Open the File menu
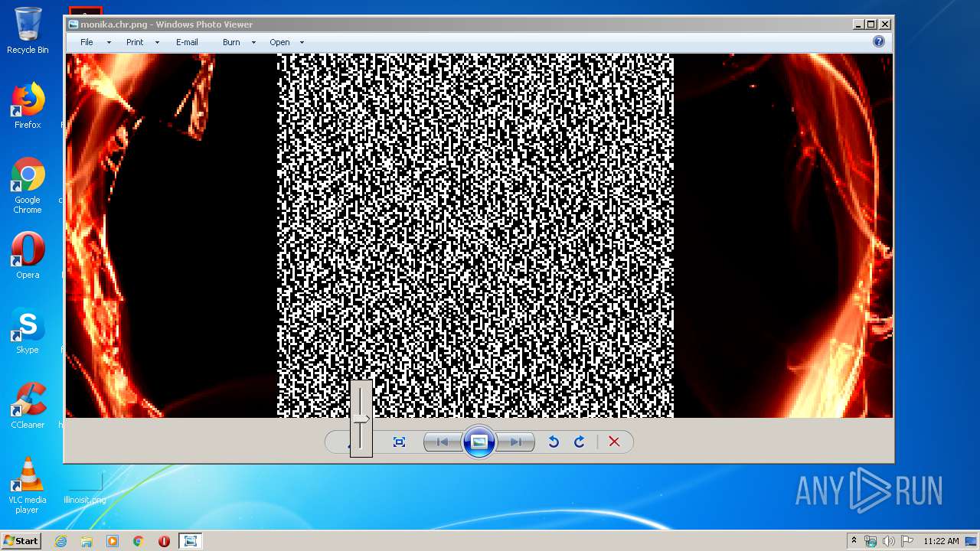 (87, 42)
